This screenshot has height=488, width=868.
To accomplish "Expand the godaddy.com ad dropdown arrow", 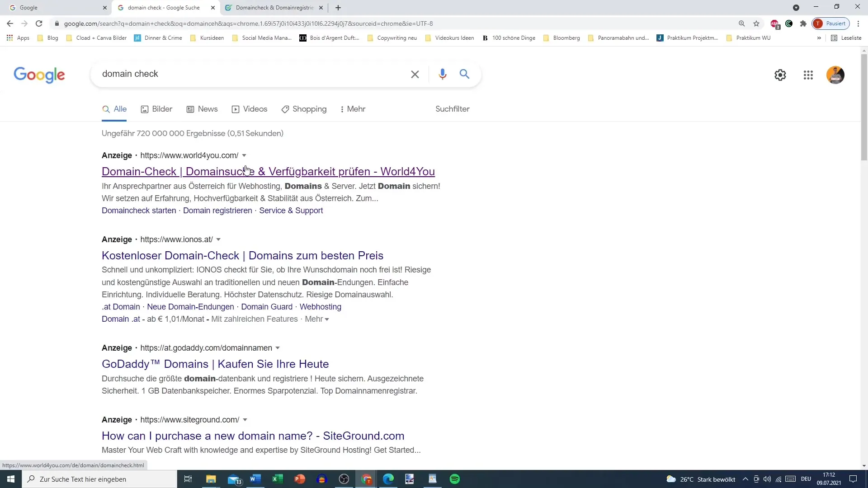I will (x=278, y=348).
